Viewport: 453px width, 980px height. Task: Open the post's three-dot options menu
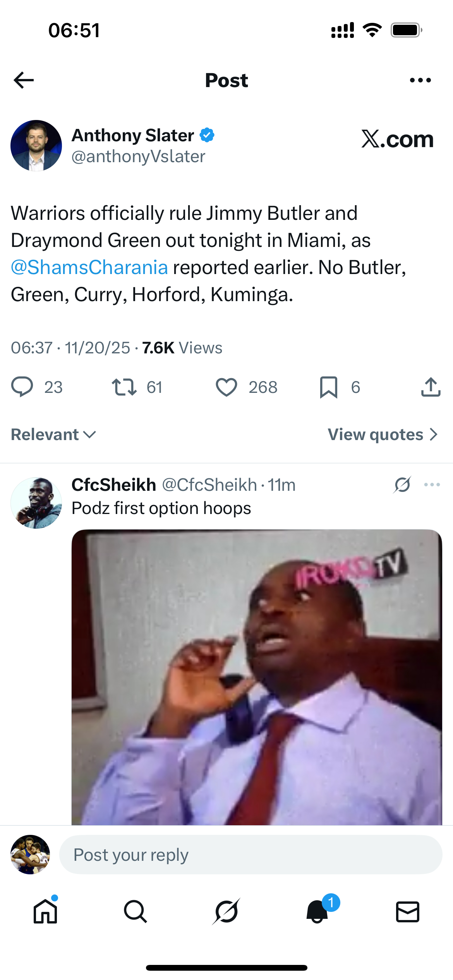tap(420, 80)
